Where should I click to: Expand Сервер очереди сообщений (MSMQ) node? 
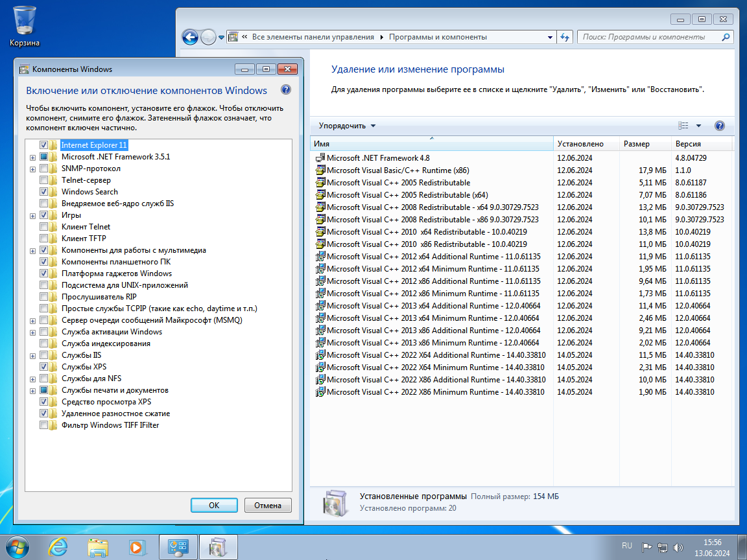pyautogui.click(x=33, y=321)
